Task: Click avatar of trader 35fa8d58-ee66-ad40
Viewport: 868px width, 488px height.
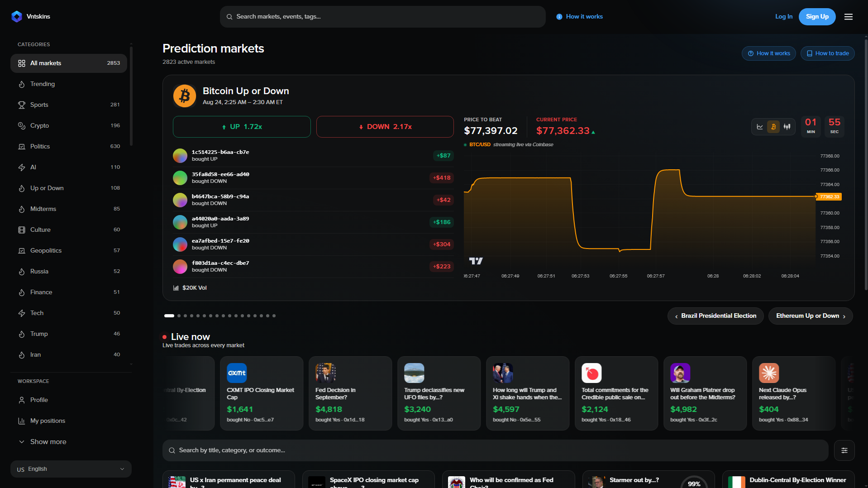Action: pyautogui.click(x=180, y=178)
